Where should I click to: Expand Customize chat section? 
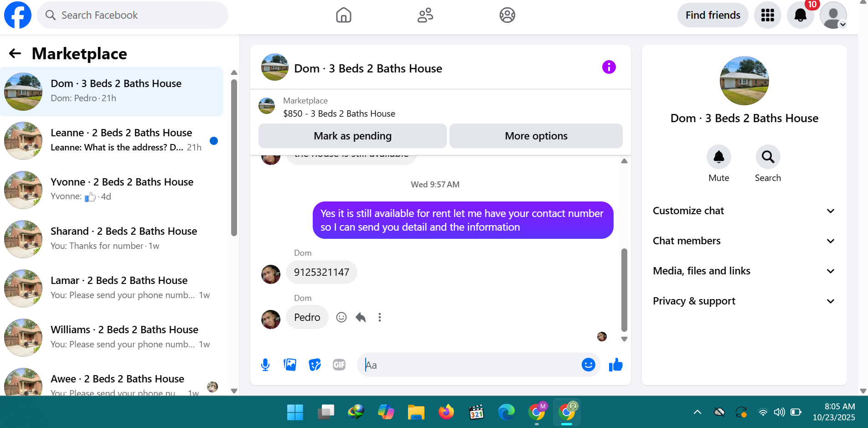pyautogui.click(x=744, y=211)
